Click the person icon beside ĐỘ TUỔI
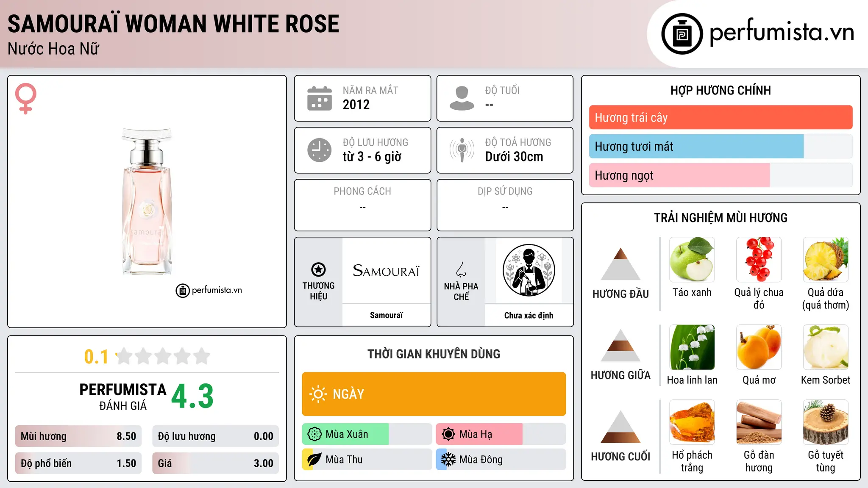868x488 pixels. [x=462, y=98]
